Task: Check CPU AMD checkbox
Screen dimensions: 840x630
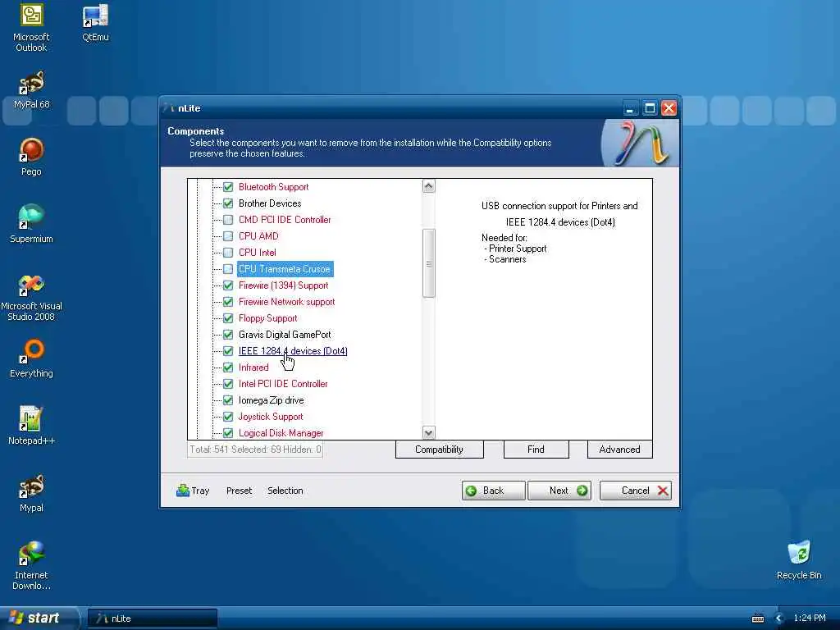Action: click(228, 236)
